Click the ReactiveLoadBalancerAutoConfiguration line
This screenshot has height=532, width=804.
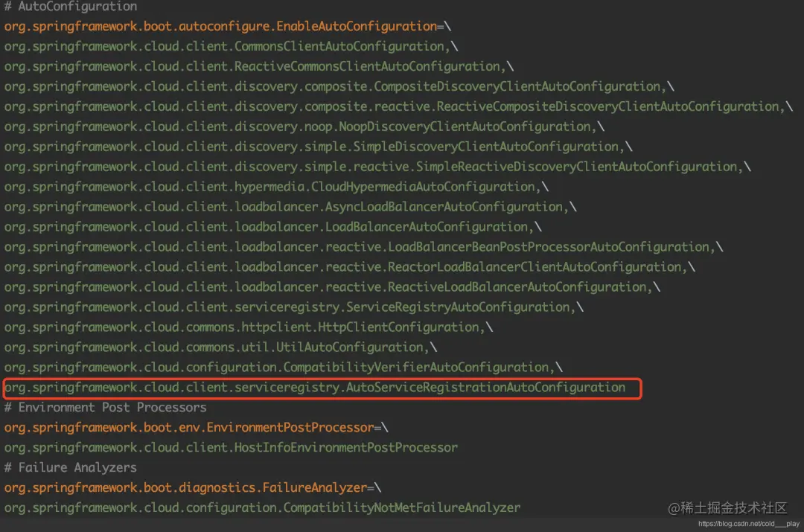[332, 286]
